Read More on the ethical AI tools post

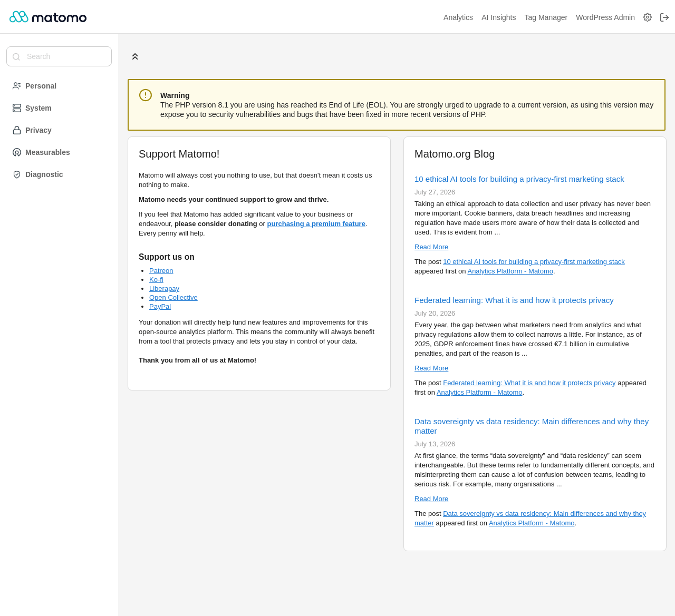coord(431,247)
